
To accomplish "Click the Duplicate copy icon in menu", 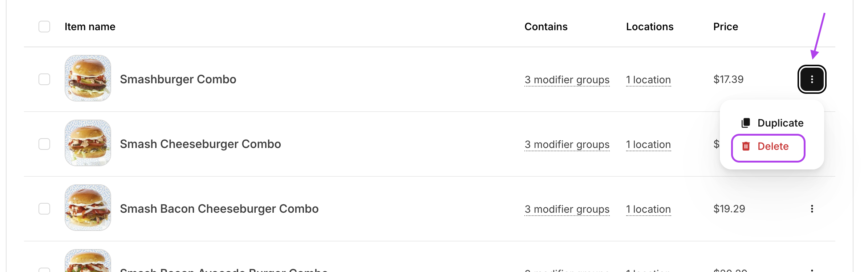I will [746, 123].
